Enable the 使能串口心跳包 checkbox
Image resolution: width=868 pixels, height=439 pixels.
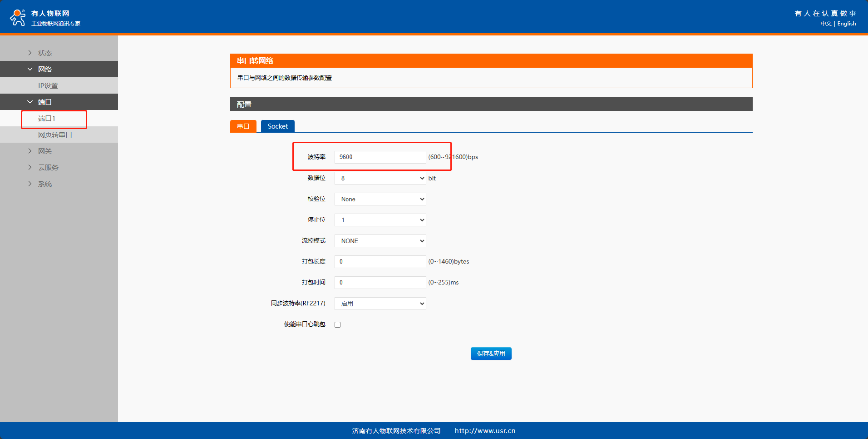(337, 324)
